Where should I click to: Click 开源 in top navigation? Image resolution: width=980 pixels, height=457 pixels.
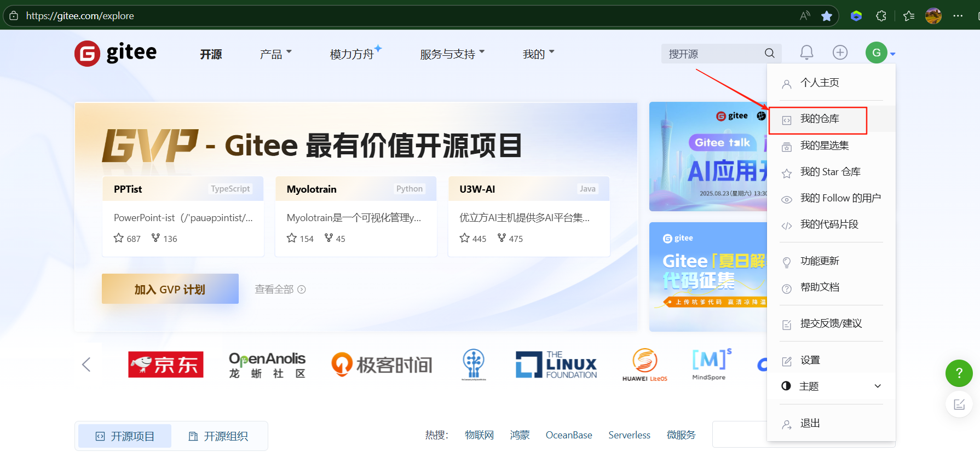[x=211, y=54]
